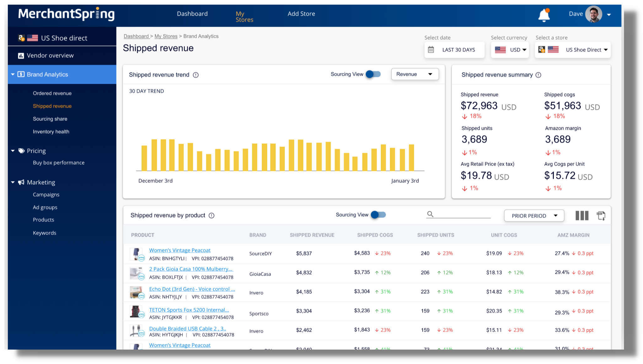Open the column chooser icon
This screenshot has width=643, height=364.
coord(582,216)
